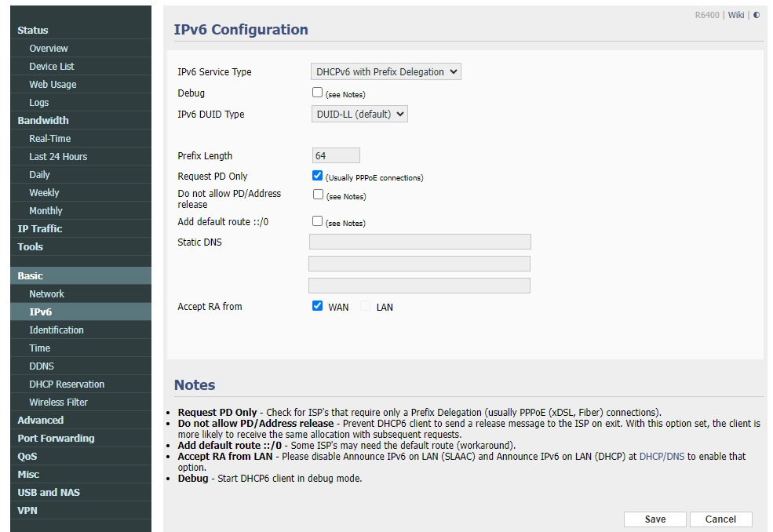Open the IPv6 Service Type dropdown
This screenshot has height=532, width=773.
click(385, 71)
